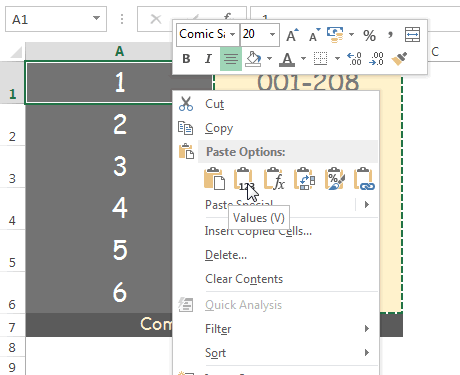Click the formula bar options dots
Image resolution: width=460 pixels, height=375 pixels.
pos(122,19)
